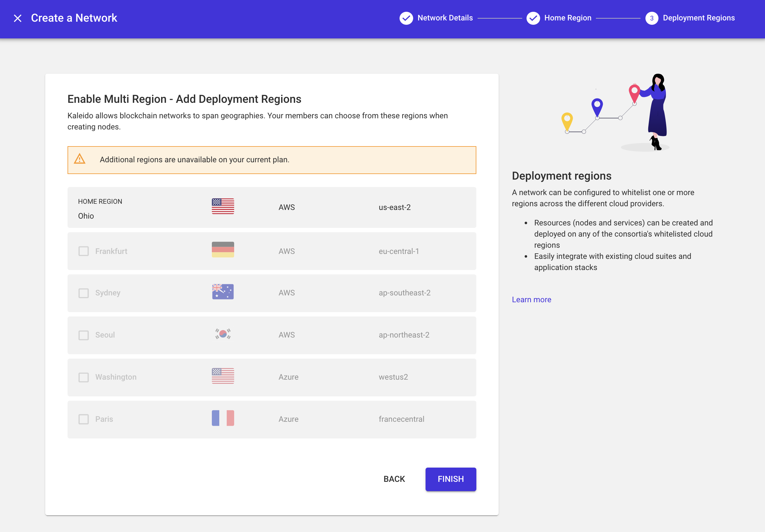Click the Home Region completed step icon
765x532 pixels.
532,18
